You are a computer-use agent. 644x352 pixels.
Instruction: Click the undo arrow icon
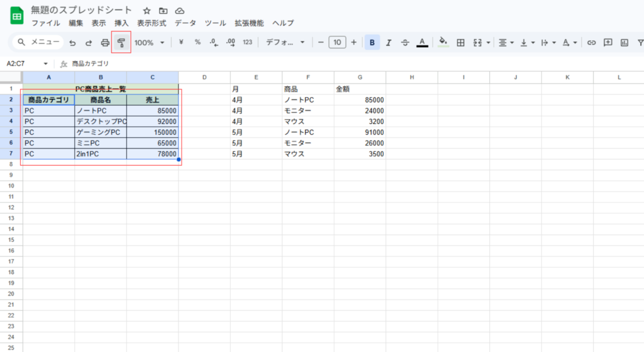coord(72,43)
